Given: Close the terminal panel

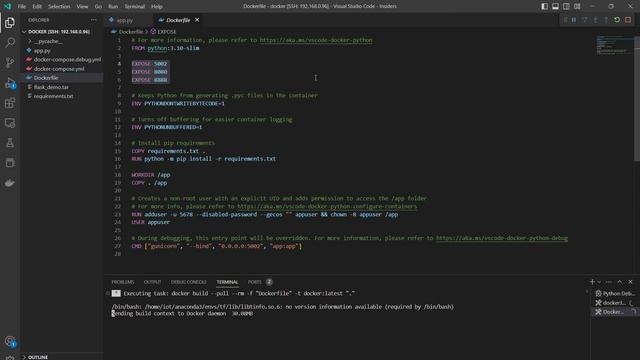Looking at the screenshot, I should point(630,282).
